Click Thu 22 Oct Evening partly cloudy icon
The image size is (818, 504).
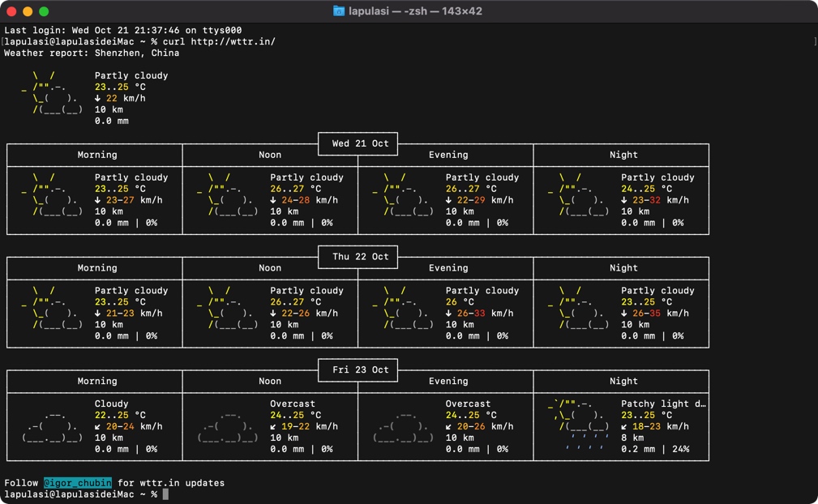(x=403, y=308)
